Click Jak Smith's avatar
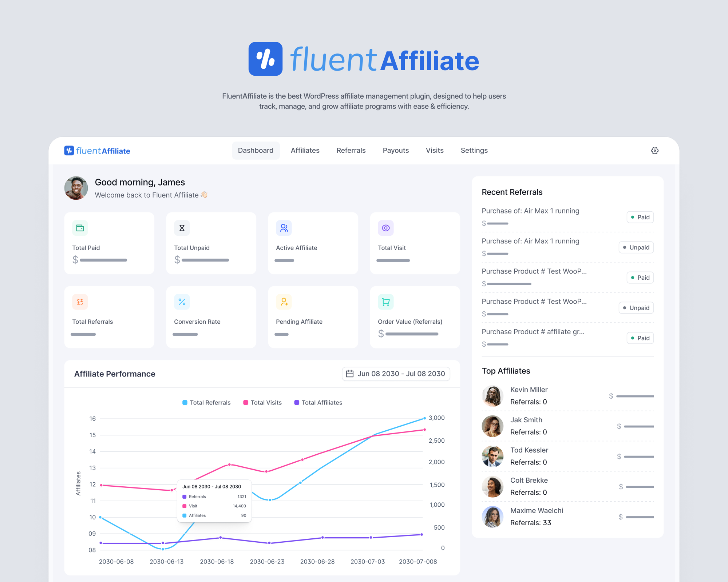 492,426
